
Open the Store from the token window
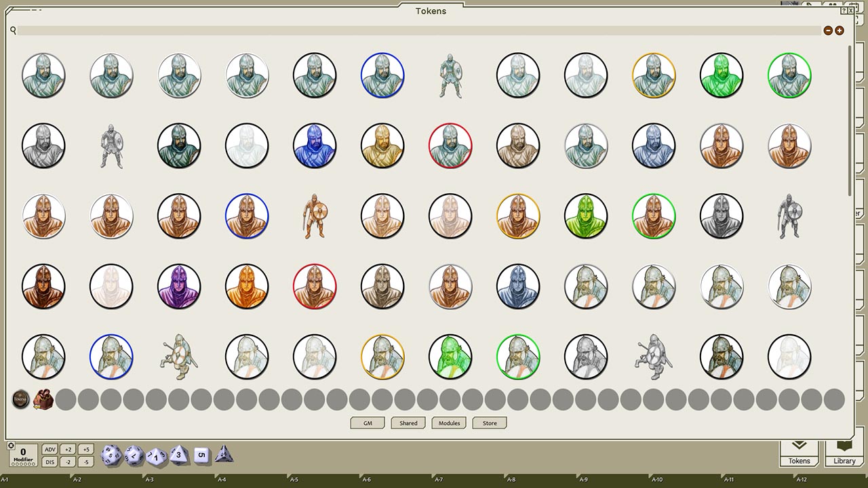point(489,422)
